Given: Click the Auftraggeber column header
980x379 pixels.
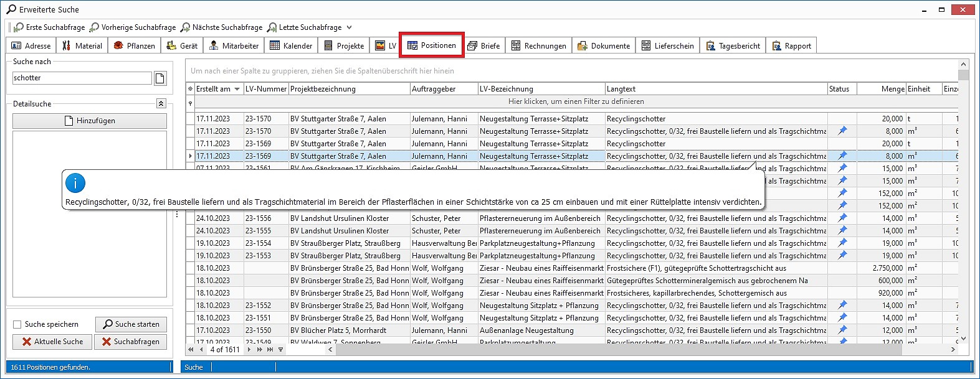Looking at the screenshot, I should click(444, 89).
